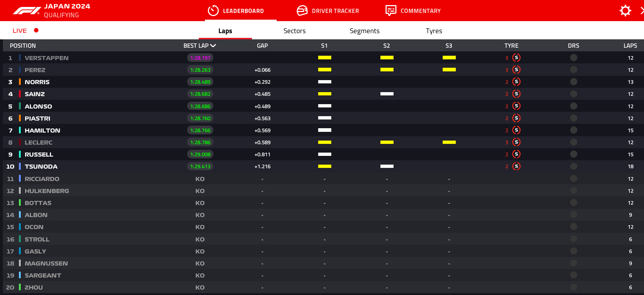Select the HAMILTON driver name
The width and height of the screenshot is (644, 295).
[43, 130]
